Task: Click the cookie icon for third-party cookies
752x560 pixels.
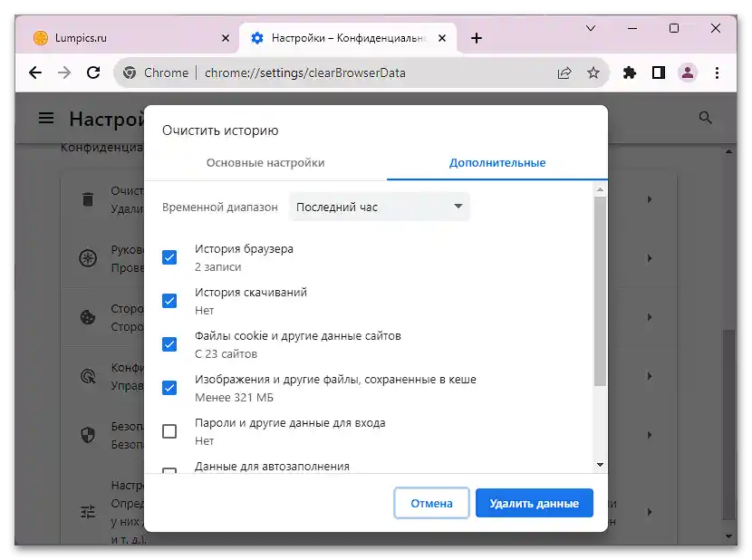Action: [x=88, y=317]
